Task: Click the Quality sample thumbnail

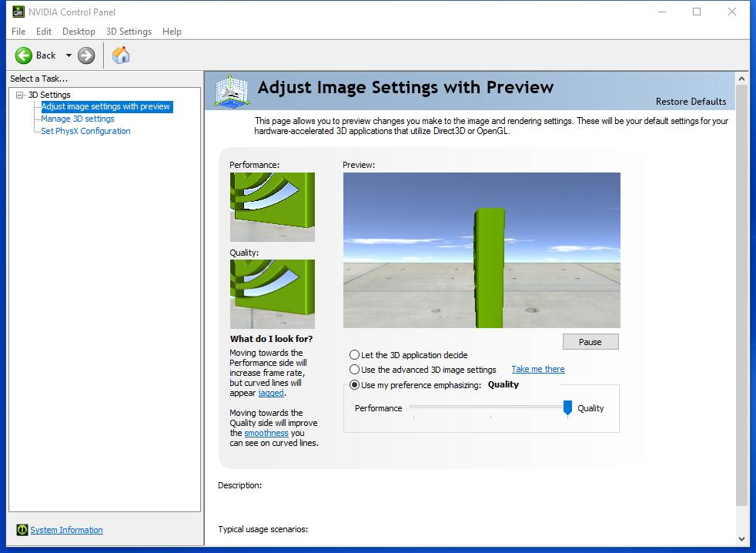Action: click(272, 293)
